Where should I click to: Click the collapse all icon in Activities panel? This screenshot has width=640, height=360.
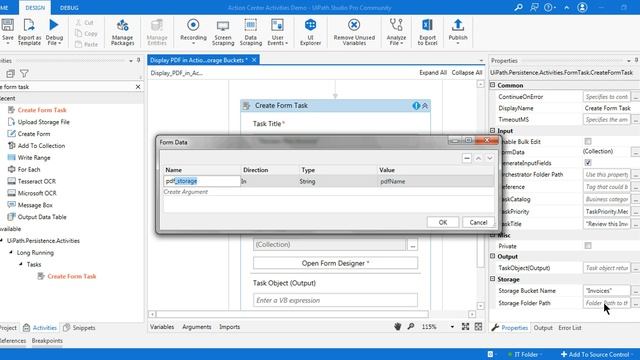[10, 73]
